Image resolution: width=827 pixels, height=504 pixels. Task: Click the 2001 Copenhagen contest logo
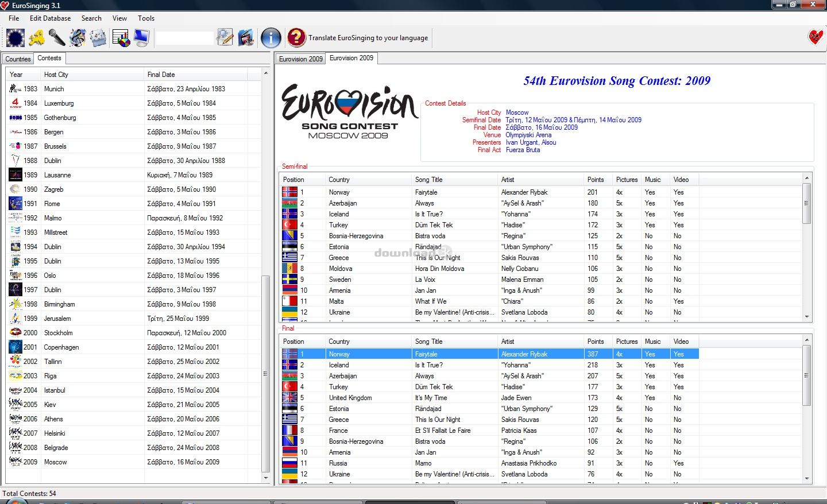pyautogui.click(x=16, y=347)
